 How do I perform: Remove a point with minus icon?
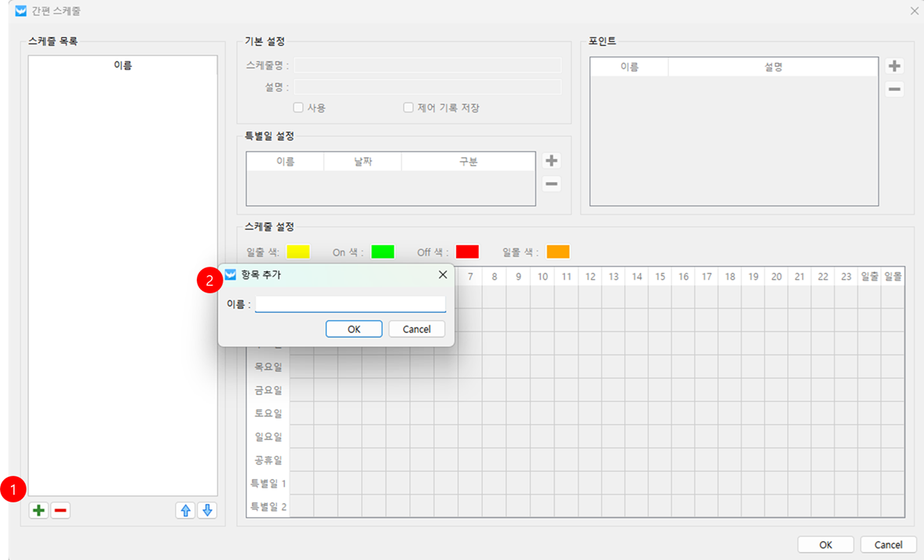pyautogui.click(x=895, y=89)
